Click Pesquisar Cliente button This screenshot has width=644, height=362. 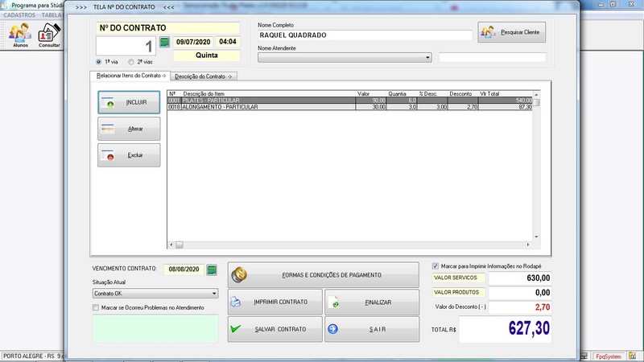pyautogui.click(x=512, y=32)
